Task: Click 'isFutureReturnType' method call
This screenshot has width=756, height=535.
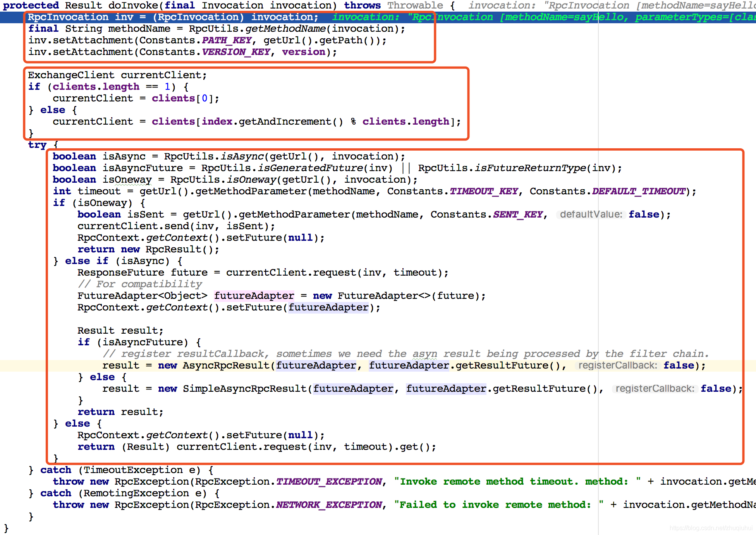Action: (x=530, y=168)
